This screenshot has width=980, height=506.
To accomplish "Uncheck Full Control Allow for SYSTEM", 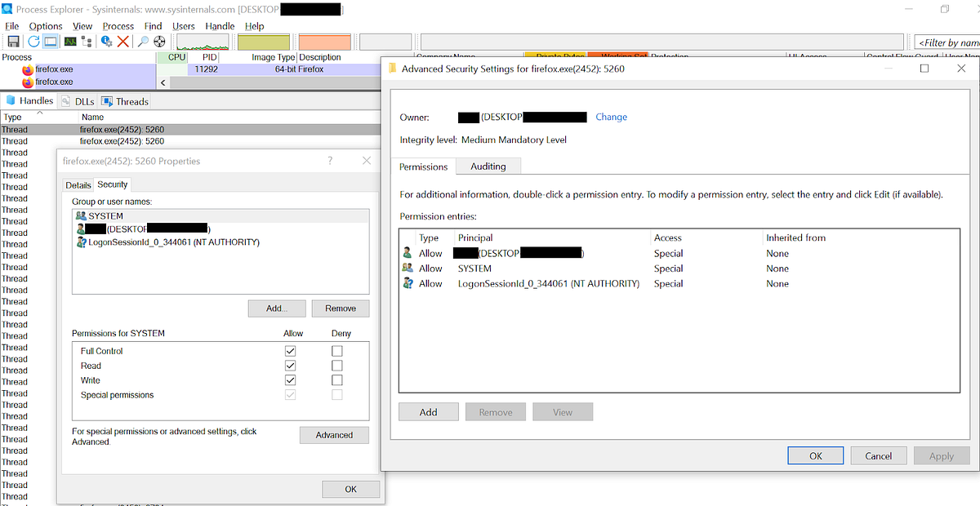I will pyautogui.click(x=290, y=350).
